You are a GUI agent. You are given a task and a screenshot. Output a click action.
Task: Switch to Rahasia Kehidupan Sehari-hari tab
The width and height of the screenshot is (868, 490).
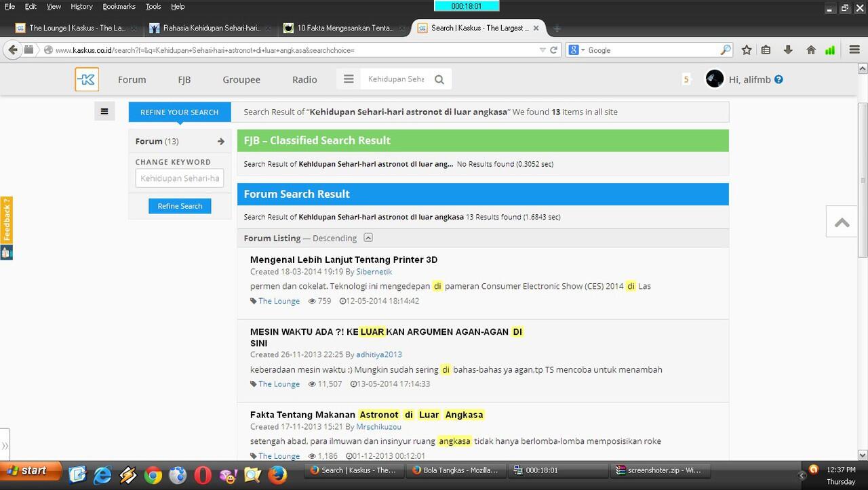click(210, 28)
